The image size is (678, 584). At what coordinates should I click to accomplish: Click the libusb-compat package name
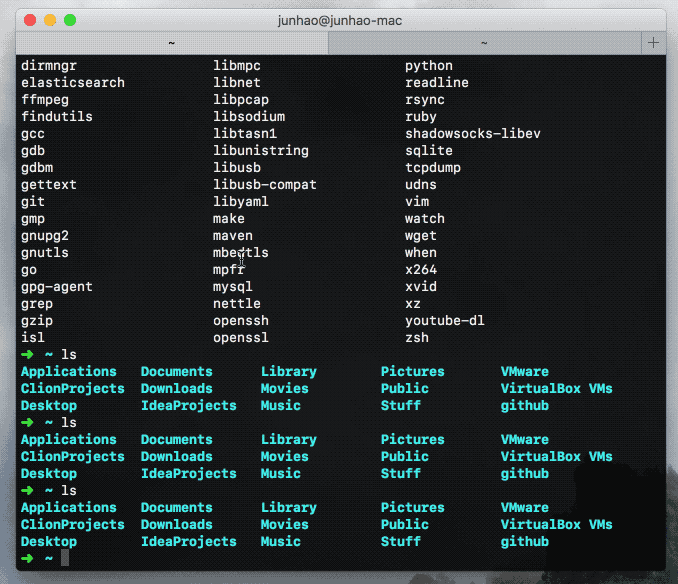pos(265,185)
